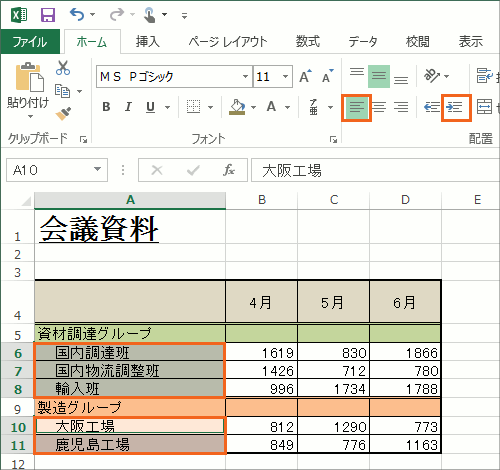
Task: Click the Redo arrow icon
Action: pyautogui.click(x=117, y=15)
